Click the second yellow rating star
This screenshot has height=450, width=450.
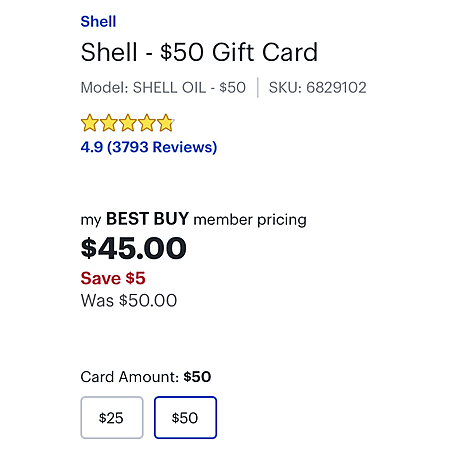(109, 123)
